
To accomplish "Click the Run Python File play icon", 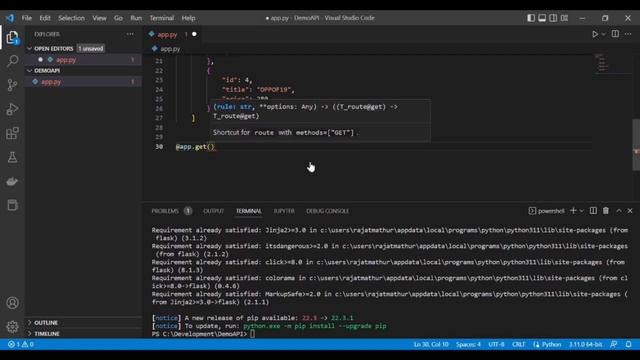I will [595, 34].
